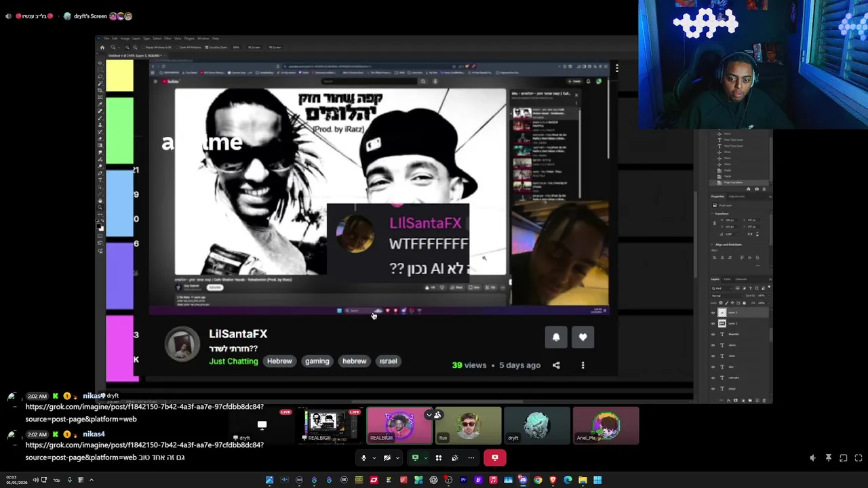Show members list people icon

click(437, 415)
